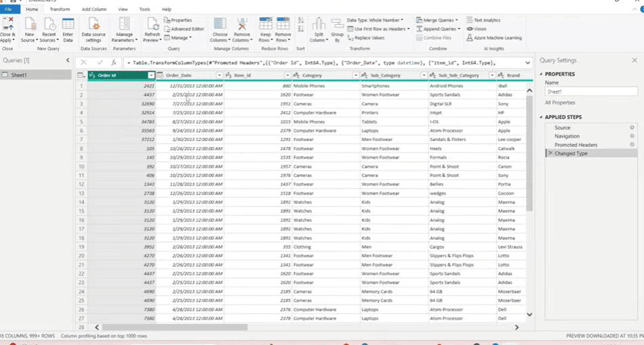Close the Query Settings pane
The height and width of the screenshot is (345, 644).
point(635,60)
